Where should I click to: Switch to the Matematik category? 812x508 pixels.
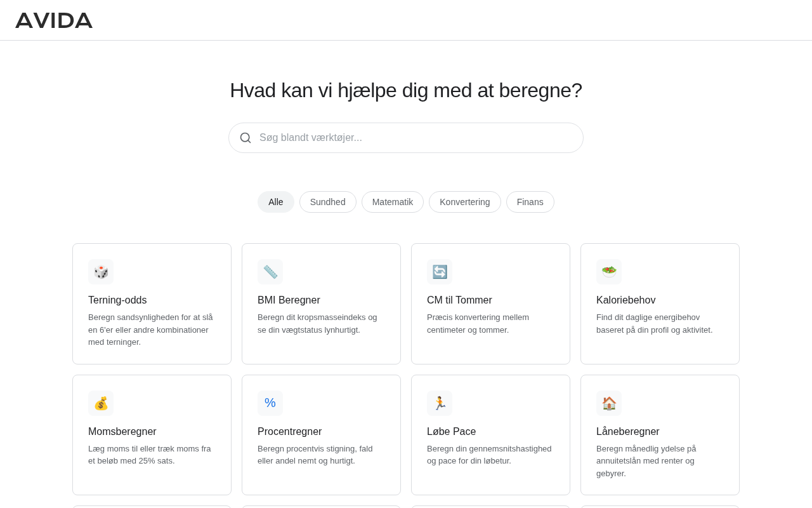393,202
